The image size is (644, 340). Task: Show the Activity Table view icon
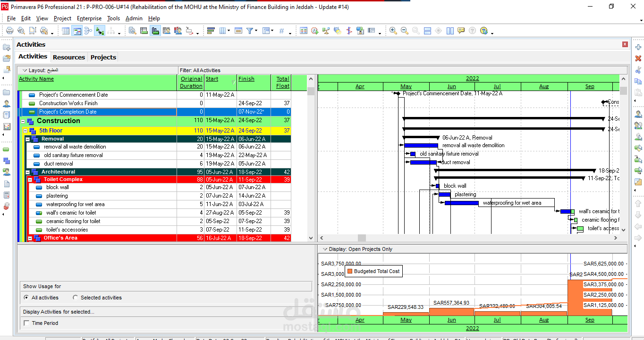pos(66,31)
